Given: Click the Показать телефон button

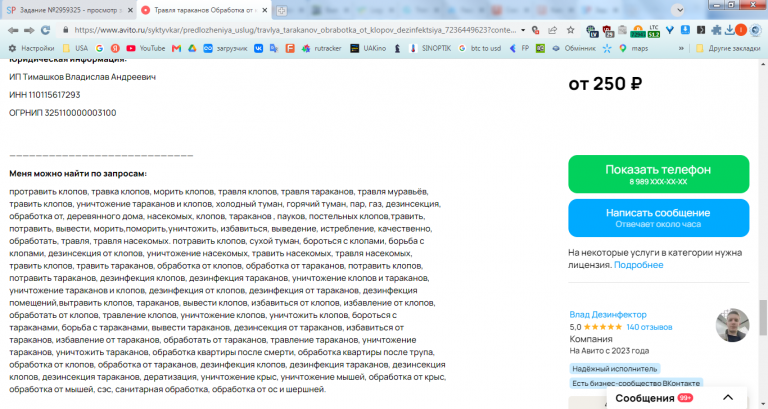Looking at the screenshot, I should [x=658, y=174].
